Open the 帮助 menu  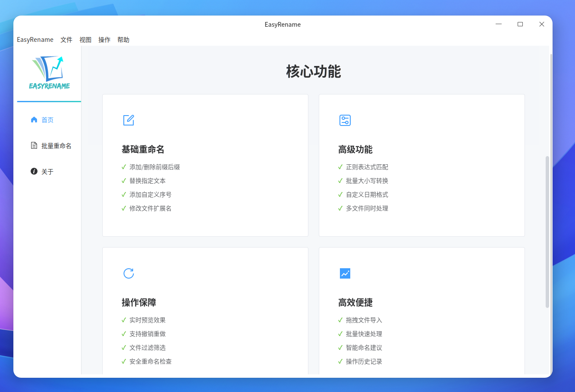click(123, 40)
